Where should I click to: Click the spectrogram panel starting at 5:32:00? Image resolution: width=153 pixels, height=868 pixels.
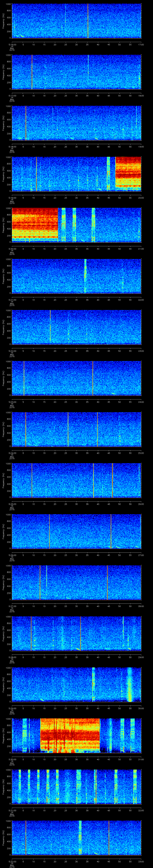[x=76, y=838]
